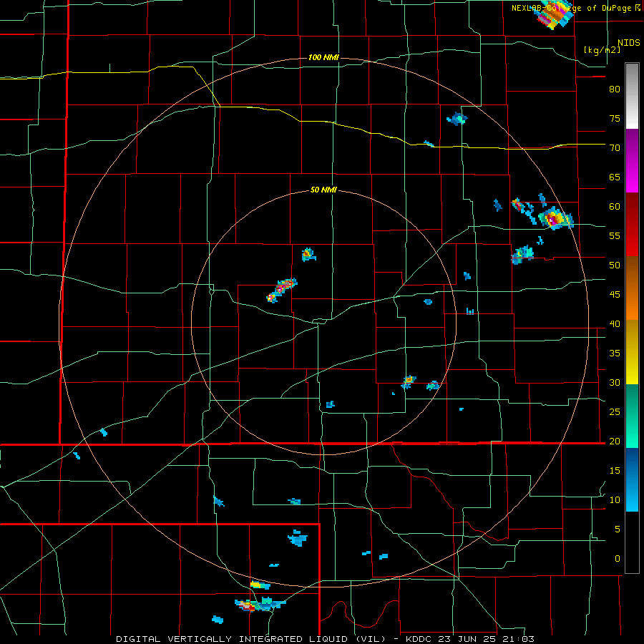Select the bright yellow segment of the color scale
This screenshot has height=644, width=644.
632,368
